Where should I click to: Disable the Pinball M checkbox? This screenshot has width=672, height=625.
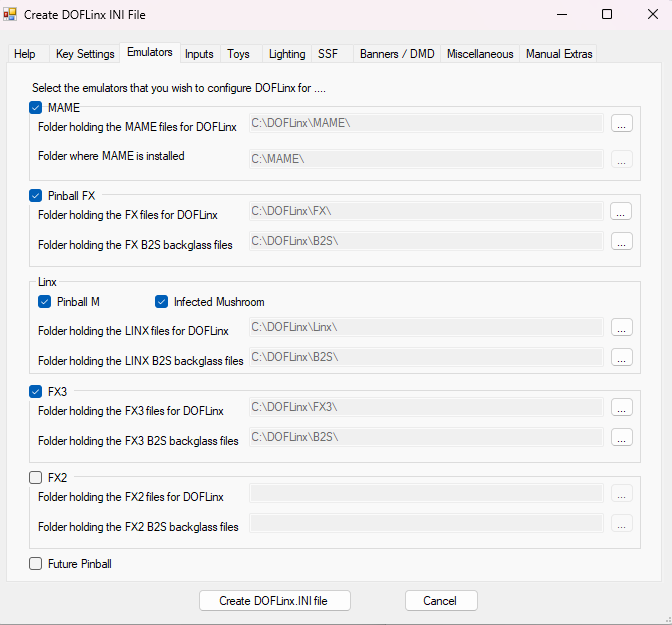click(45, 302)
